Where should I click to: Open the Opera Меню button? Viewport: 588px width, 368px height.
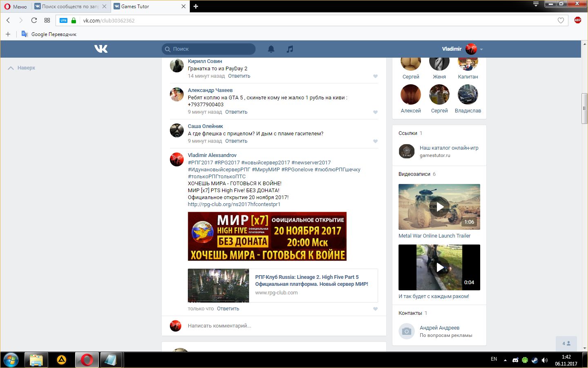(x=16, y=7)
